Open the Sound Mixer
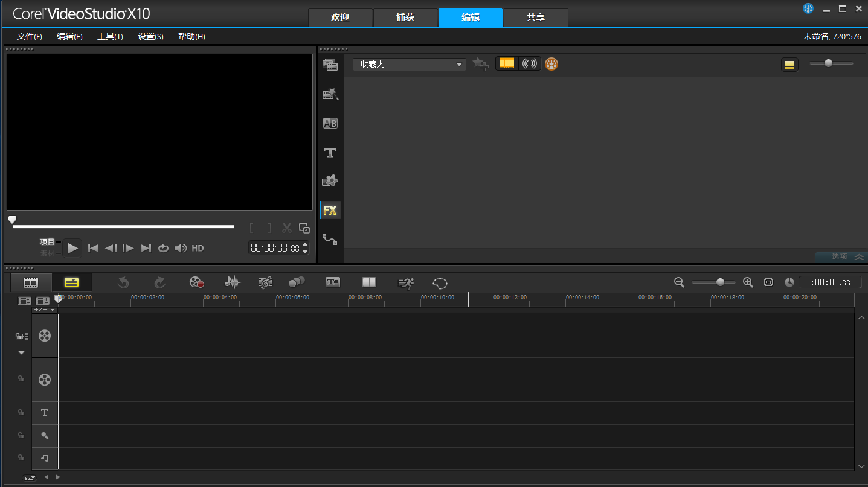 click(x=232, y=282)
